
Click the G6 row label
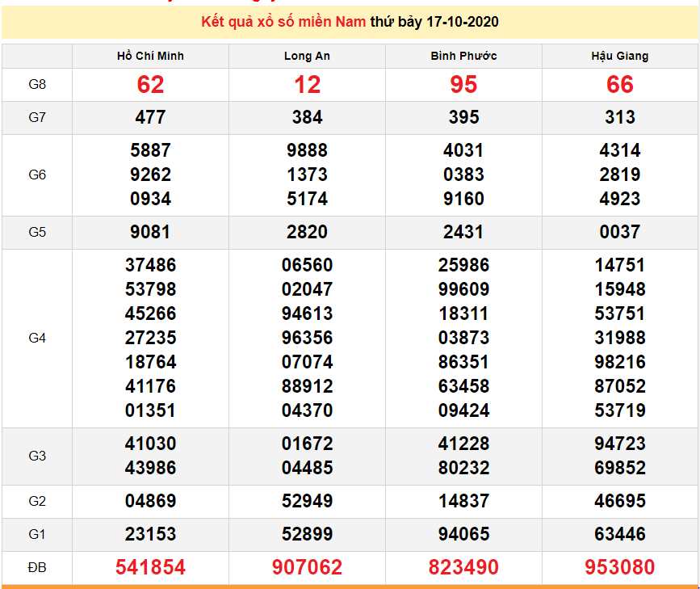pos(37,175)
